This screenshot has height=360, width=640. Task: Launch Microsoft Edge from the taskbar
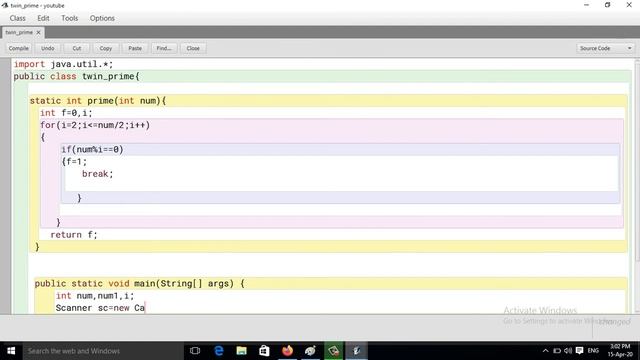pos(219,351)
